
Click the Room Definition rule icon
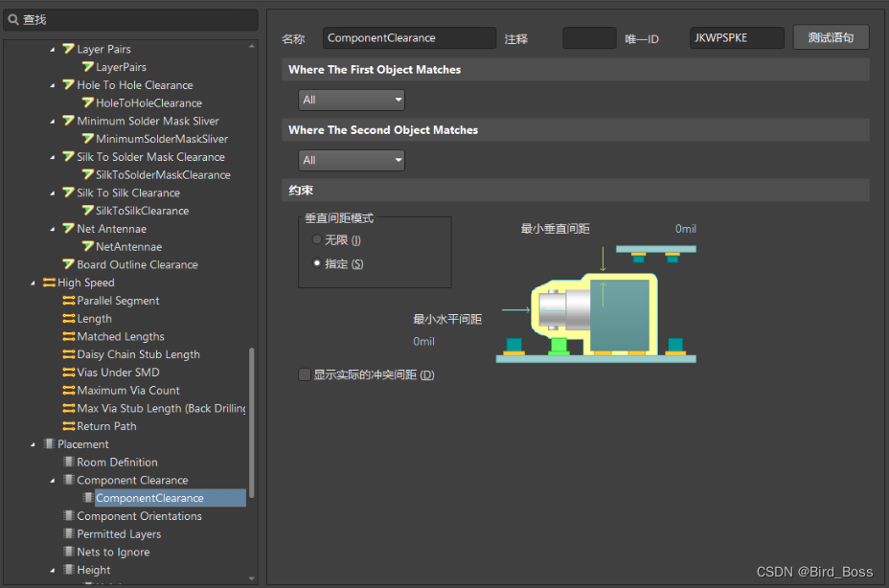click(69, 463)
